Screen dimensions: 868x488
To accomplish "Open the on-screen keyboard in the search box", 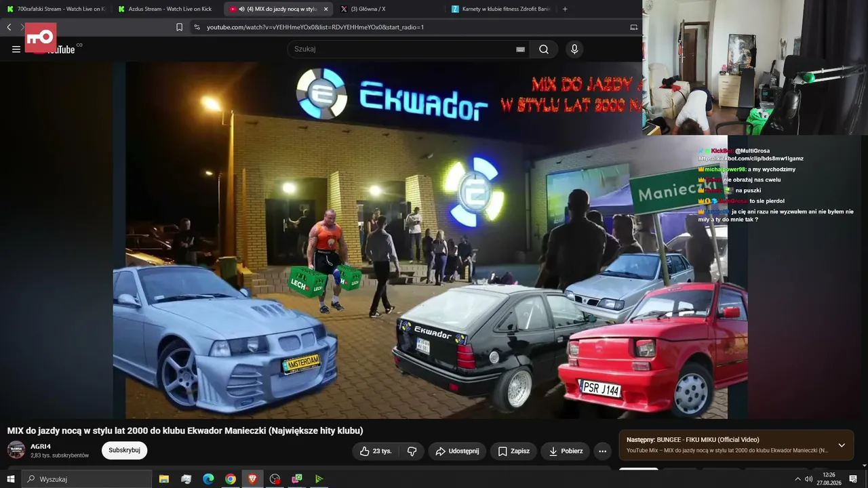I will coord(520,49).
